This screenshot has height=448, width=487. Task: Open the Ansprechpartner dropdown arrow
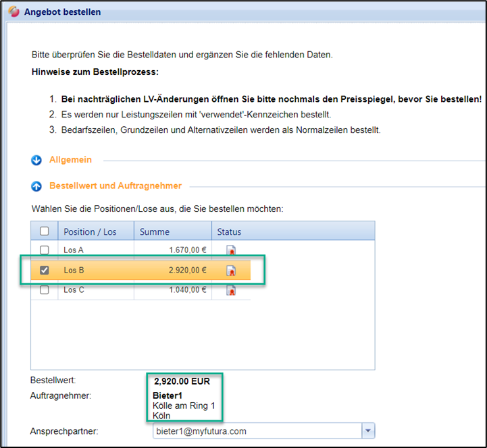(x=368, y=430)
